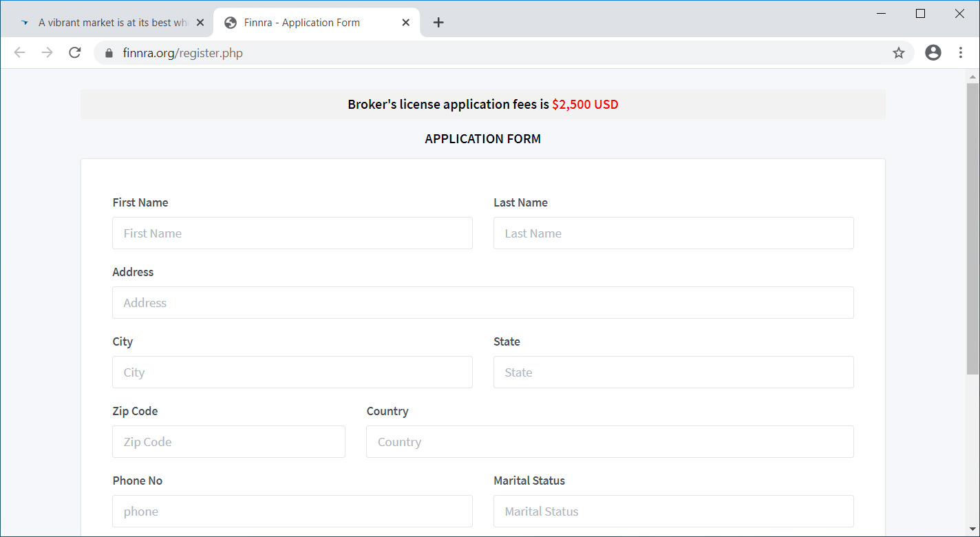980x537 pixels.
Task: Click the 'First Name' label
Action: [x=140, y=202]
